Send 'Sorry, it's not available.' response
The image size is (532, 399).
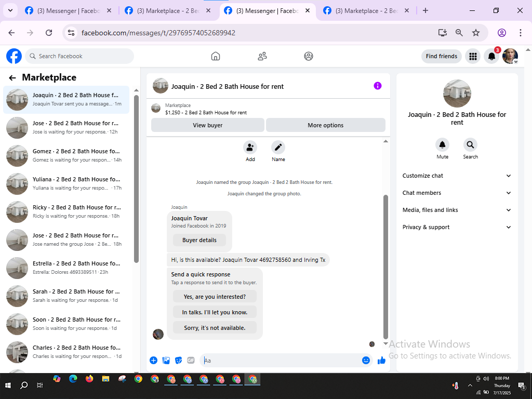point(215,328)
